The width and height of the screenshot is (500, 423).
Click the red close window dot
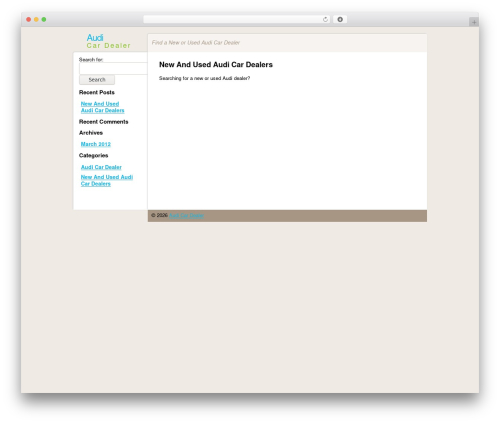[x=29, y=19]
